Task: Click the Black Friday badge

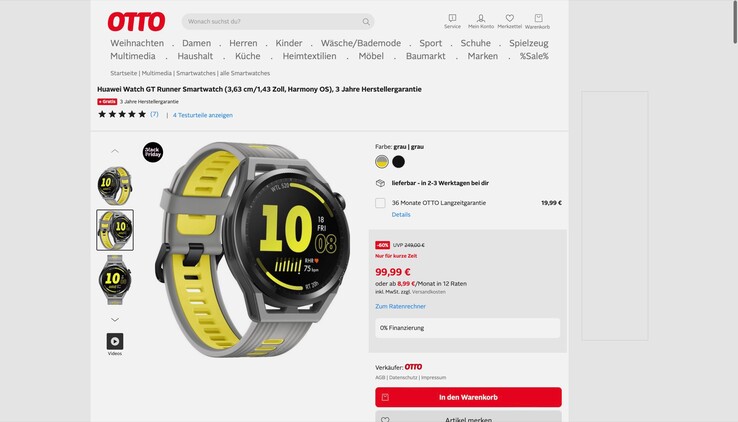Action: (x=153, y=152)
